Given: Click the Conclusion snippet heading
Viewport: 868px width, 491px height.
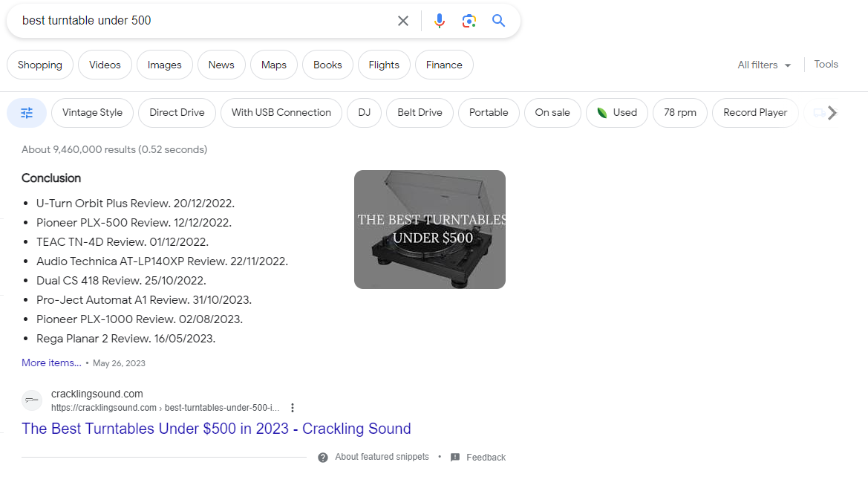Looking at the screenshot, I should click(x=51, y=178).
